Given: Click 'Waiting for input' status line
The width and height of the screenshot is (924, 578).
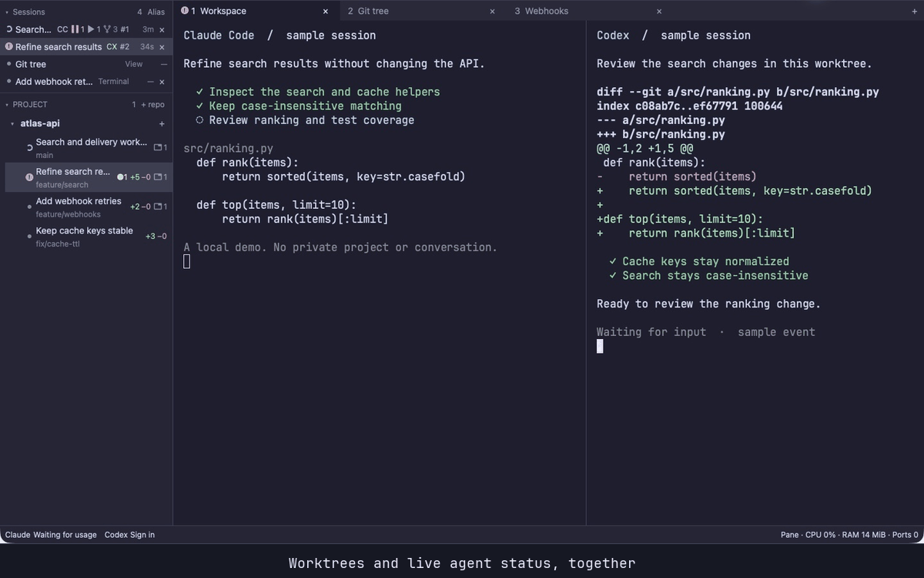Looking at the screenshot, I should 651,332.
